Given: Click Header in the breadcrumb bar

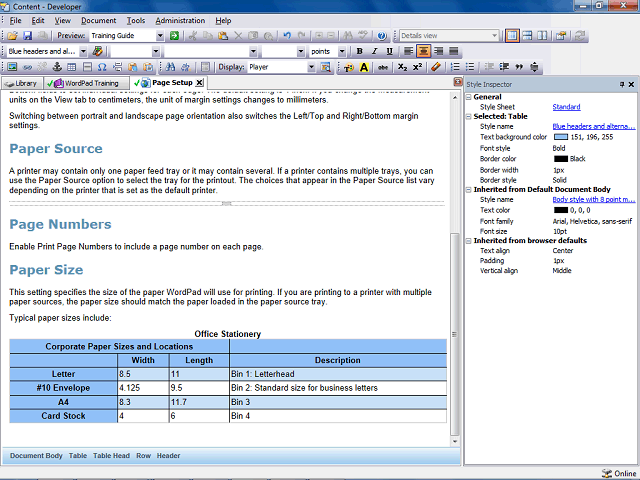Looking at the screenshot, I should 168,456.
